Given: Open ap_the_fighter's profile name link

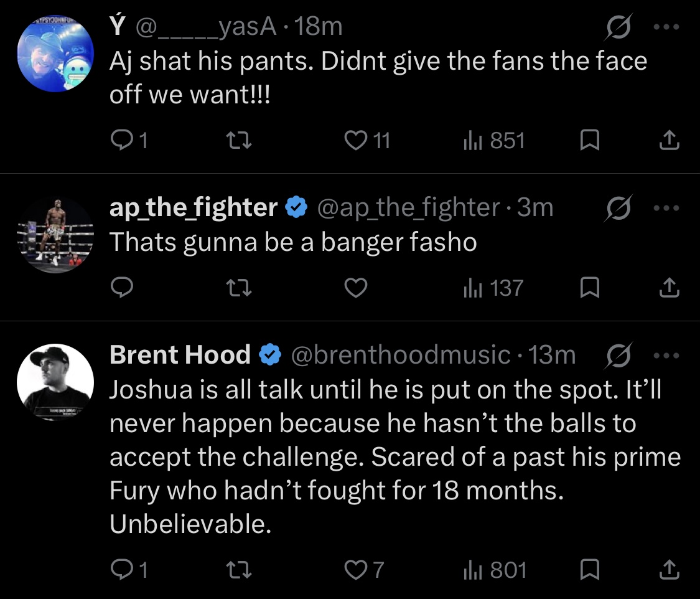Looking at the screenshot, I should 194,207.
